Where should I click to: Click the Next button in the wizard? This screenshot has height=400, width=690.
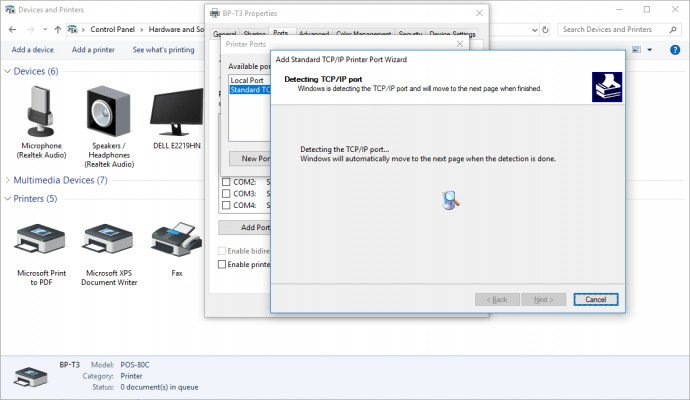click(543, 300)
